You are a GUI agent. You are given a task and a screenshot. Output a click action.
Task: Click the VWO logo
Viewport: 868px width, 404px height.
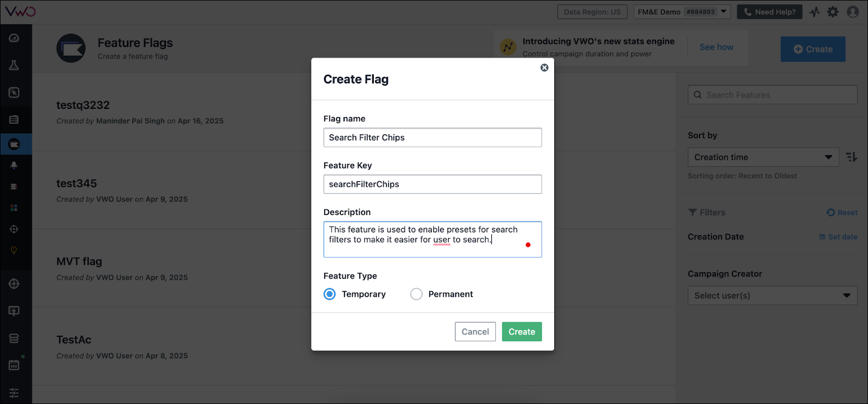pyautogui.click(x=21, y=11)
